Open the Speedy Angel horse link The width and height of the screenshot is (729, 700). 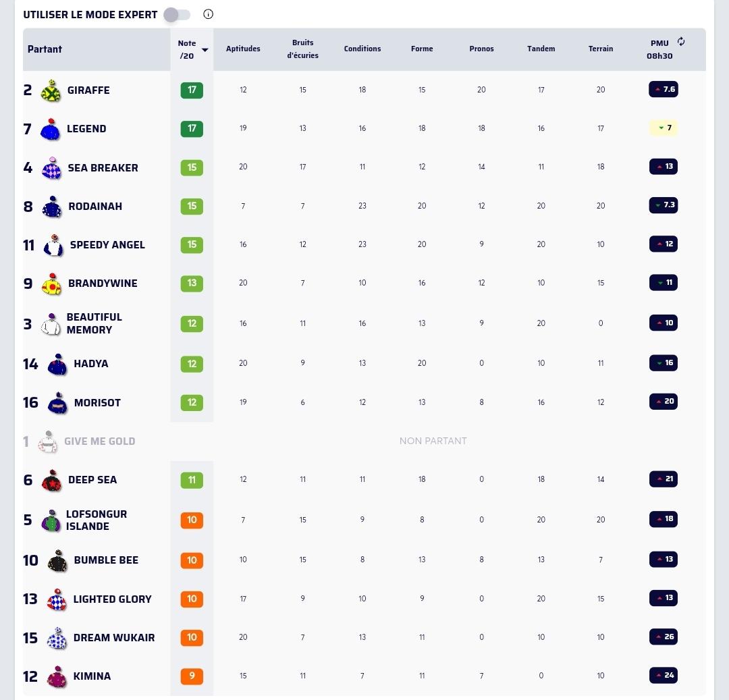(107, 245)
